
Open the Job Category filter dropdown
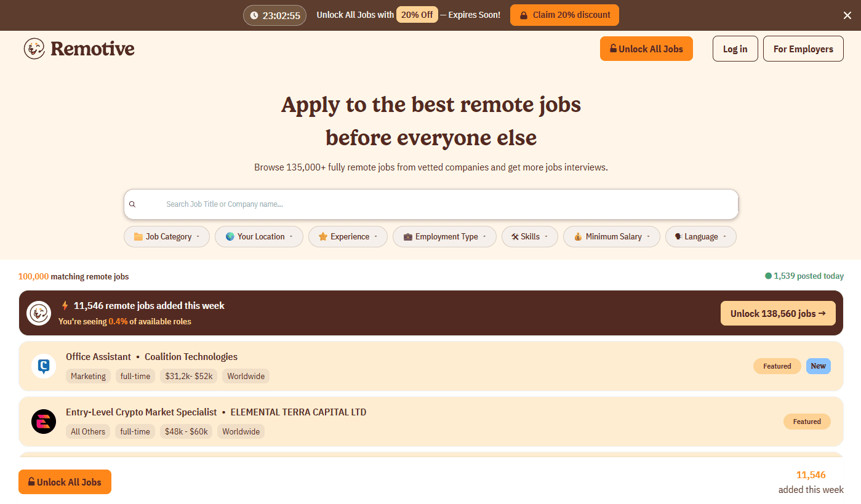[x=167, y=237]
